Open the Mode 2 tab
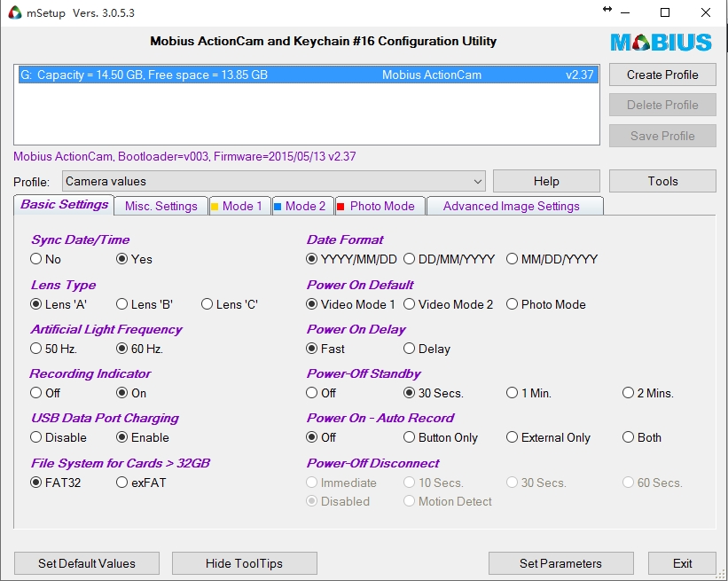728x581 pixels. (x=302, y=206)
